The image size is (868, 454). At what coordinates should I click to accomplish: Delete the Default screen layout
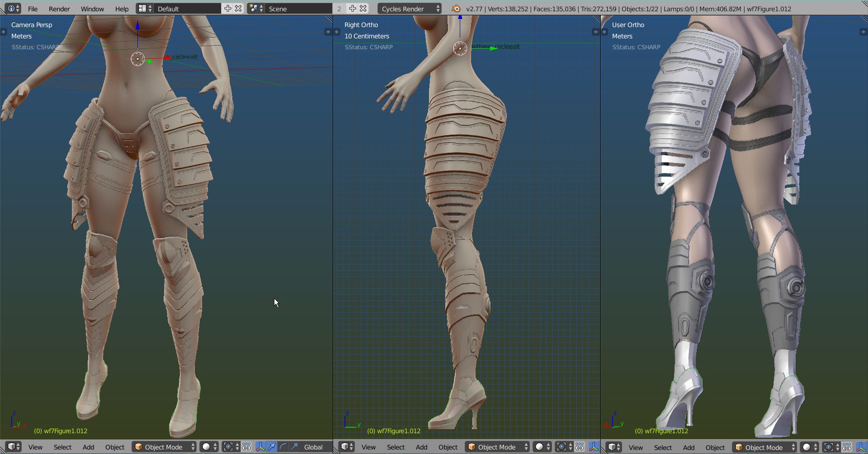point(238,9)
